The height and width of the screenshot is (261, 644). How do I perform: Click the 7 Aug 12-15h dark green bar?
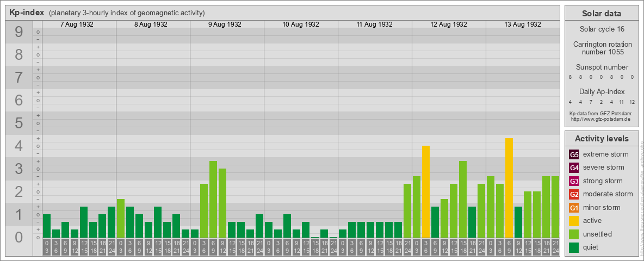click(x=84, y=222)
